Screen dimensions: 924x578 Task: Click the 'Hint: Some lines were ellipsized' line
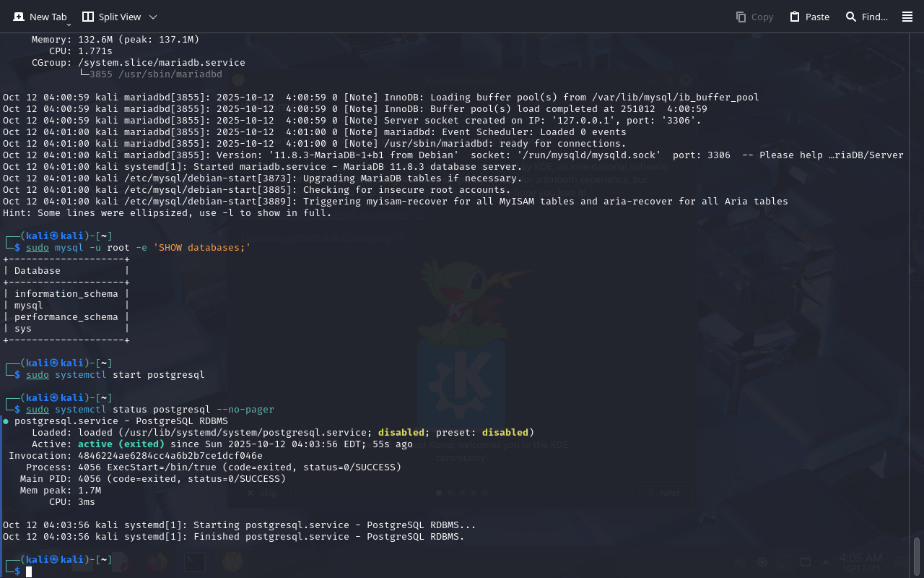[x=167, y=213]
